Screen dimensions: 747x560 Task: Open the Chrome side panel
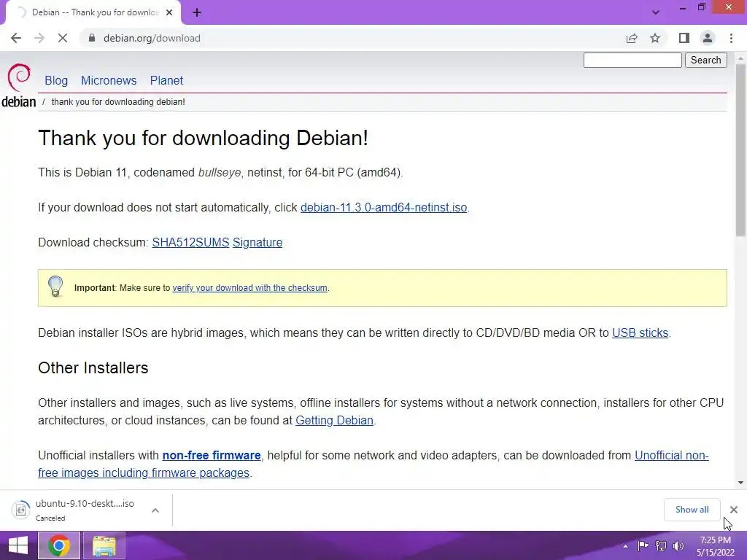684,38
